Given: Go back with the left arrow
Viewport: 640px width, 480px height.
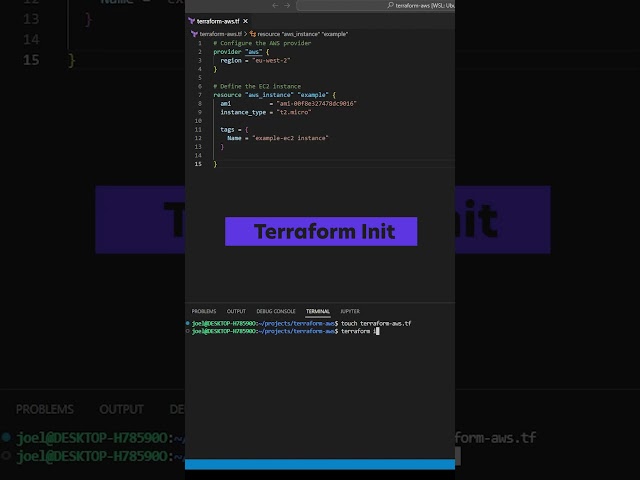Looking at the screenshot, I should click(275, 5).
